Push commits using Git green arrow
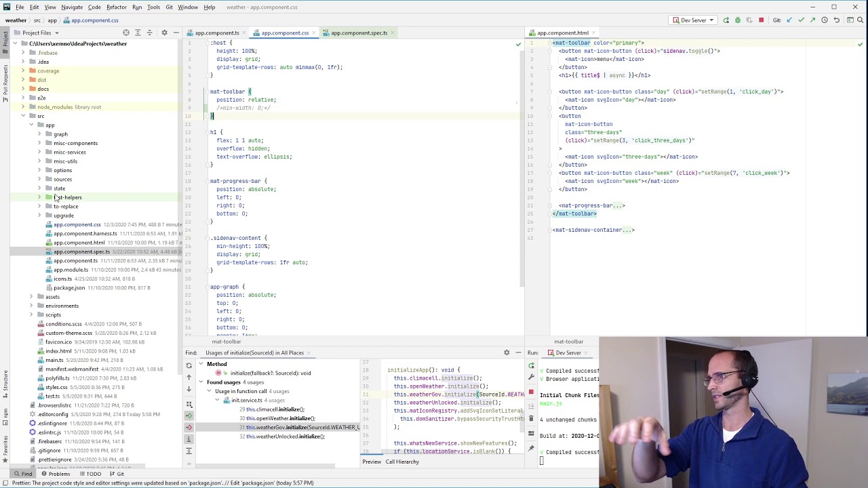Screen dimensions: 868x488 [x=812, y=20]
